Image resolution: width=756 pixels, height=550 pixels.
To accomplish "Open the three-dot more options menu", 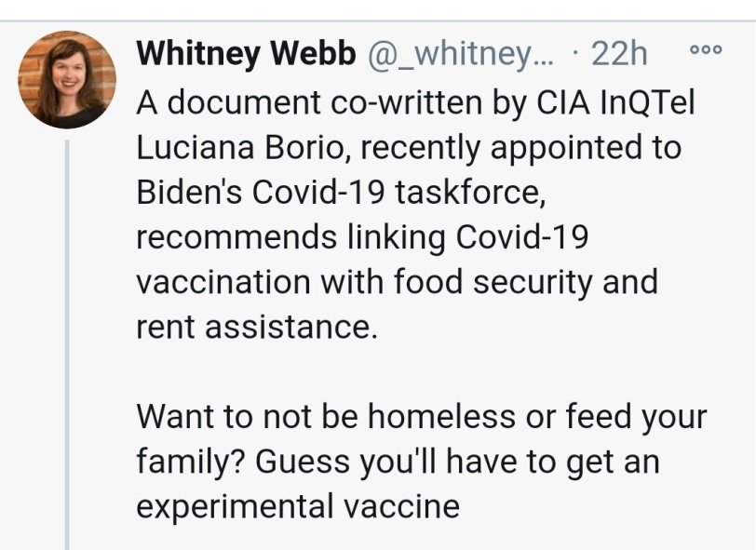I will click(x=710, y=51).
